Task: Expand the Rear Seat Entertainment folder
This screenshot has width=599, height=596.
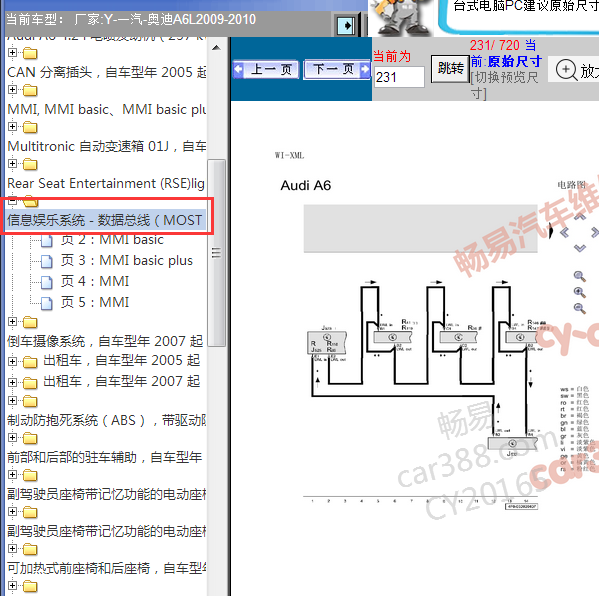Action: click(12, 164)
